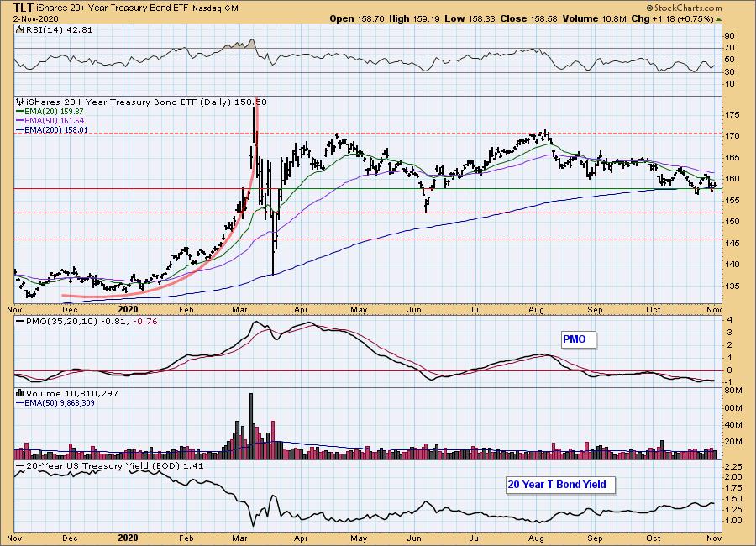Click the -1 level on PMO axis

coord(729,383)
